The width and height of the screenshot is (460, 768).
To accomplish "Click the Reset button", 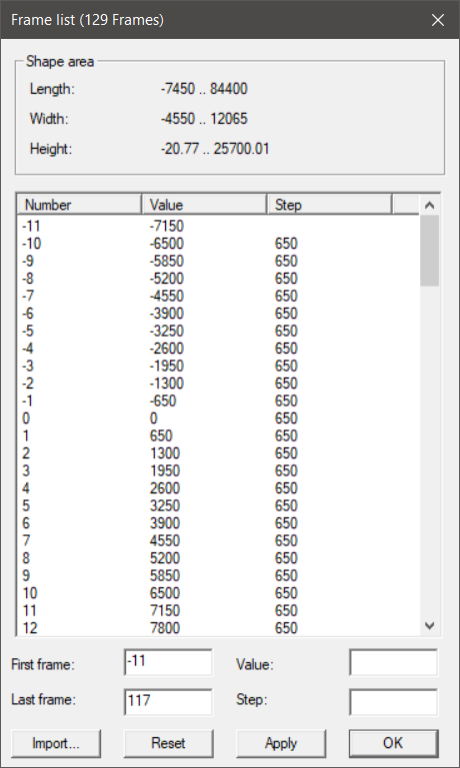I will (169, 744).
